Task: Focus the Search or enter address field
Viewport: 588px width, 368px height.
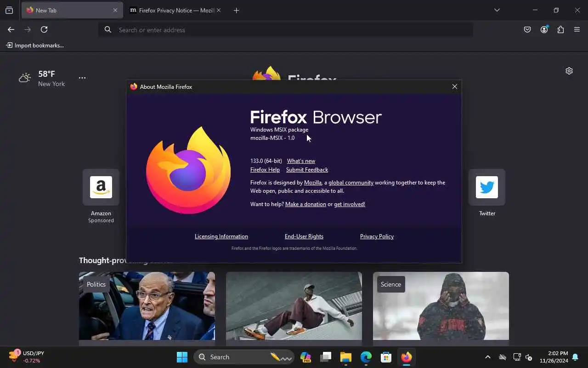Action: click(x=286, y=30)
